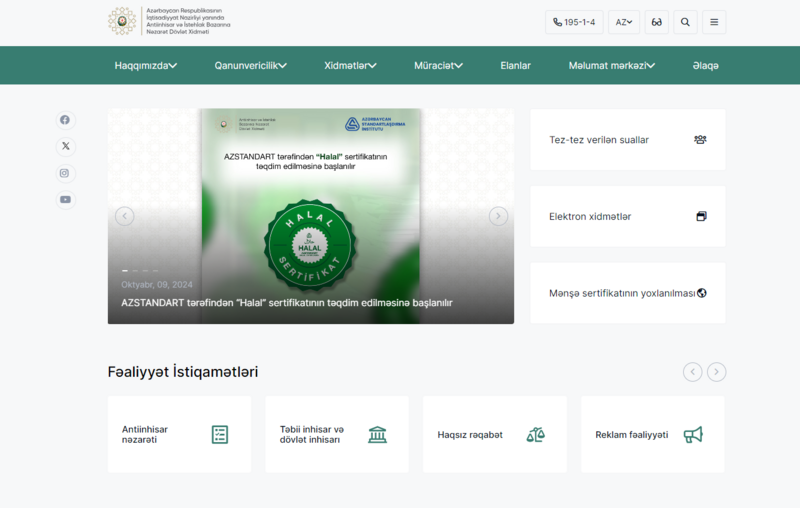Click the balance scales icon
Viewport: 800px width, 508px height.
536,435
